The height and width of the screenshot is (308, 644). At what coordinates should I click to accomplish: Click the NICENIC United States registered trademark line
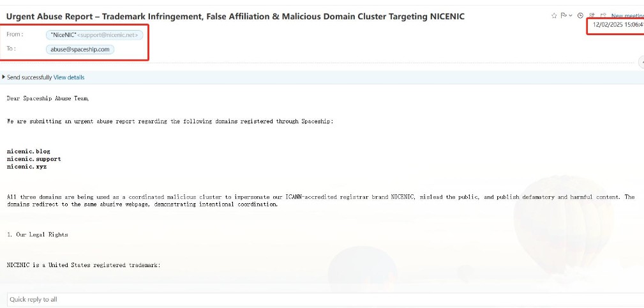point(84,265)
